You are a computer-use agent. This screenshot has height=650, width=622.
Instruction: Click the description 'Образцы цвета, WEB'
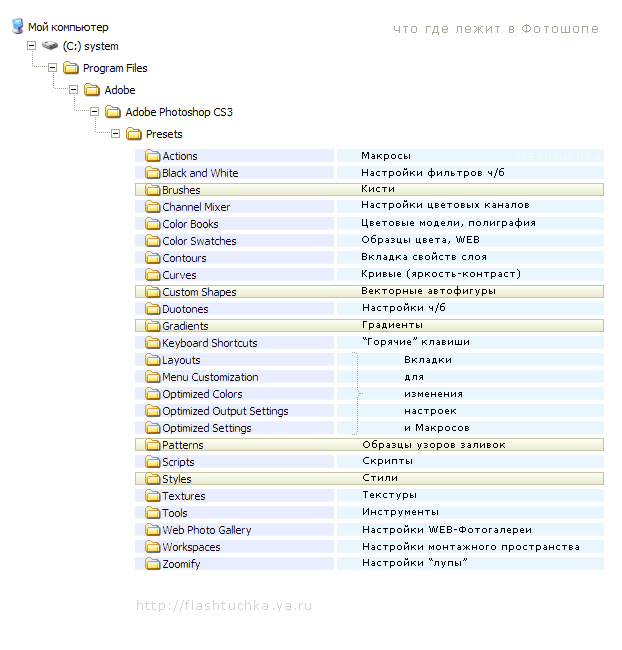click(420, 240)
